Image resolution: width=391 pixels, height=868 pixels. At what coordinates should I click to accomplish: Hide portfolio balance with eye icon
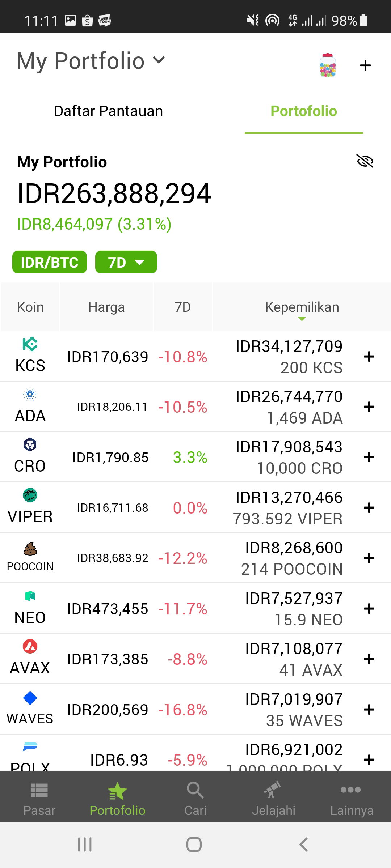pos(365,161)
